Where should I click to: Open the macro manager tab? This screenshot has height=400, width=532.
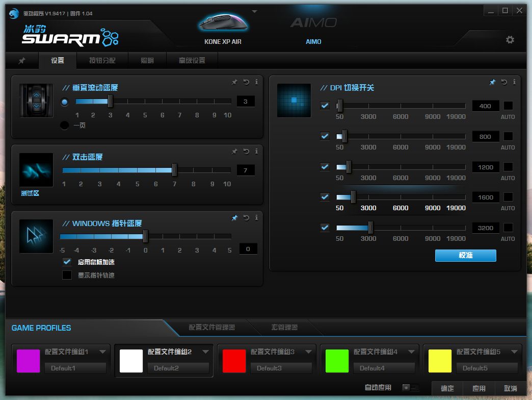click(284, 328)
